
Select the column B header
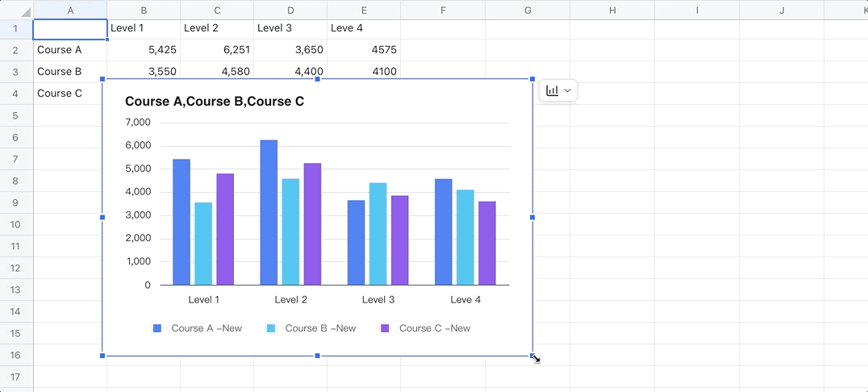point(144,10)
